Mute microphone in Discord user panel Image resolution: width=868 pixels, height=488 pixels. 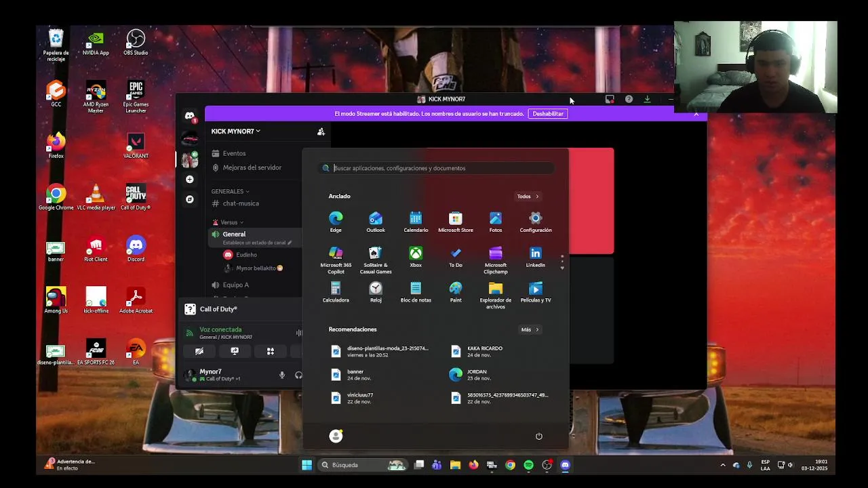282,375
